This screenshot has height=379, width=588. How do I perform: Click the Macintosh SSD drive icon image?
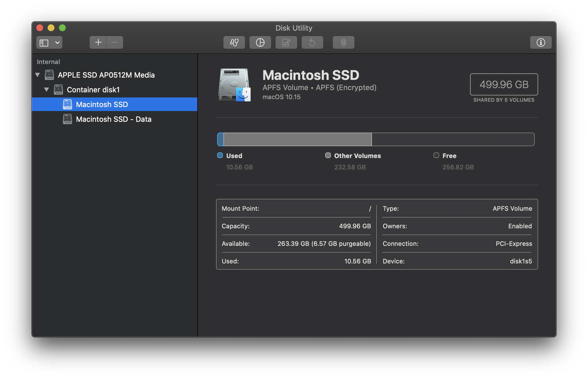pos(234,85)
